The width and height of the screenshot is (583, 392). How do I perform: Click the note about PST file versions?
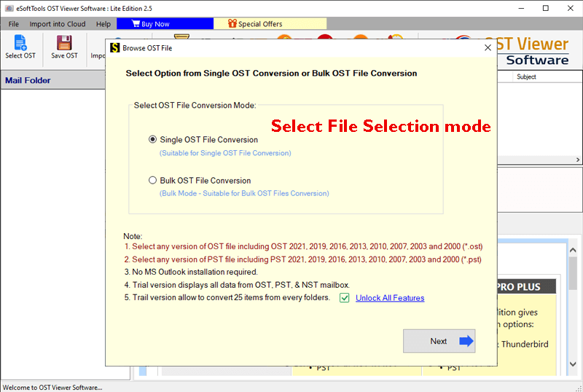pos(302,259)
